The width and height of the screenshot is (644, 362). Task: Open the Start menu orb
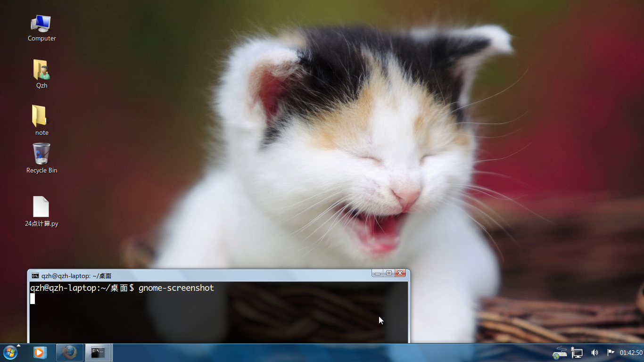click(x=10, y=352)
